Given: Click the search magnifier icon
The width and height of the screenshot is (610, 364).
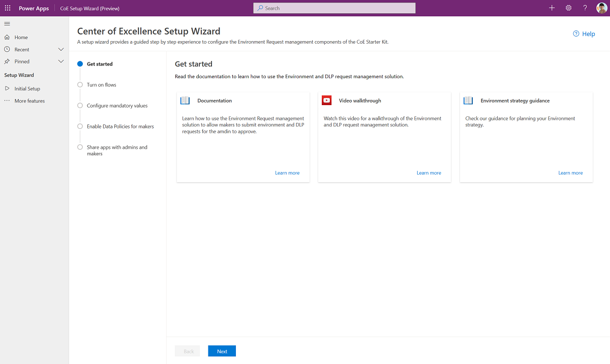Looking at the screenshot, I should coord(260,8).
